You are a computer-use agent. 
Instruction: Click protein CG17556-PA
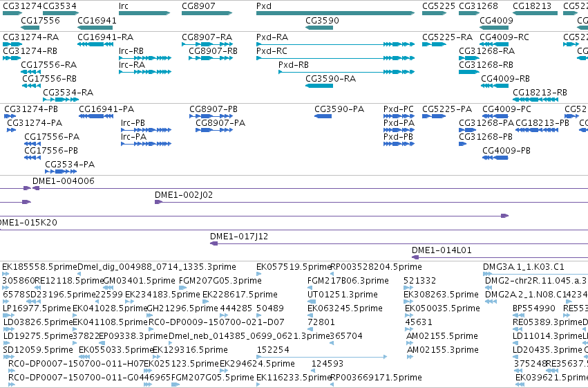click(32, 144)
